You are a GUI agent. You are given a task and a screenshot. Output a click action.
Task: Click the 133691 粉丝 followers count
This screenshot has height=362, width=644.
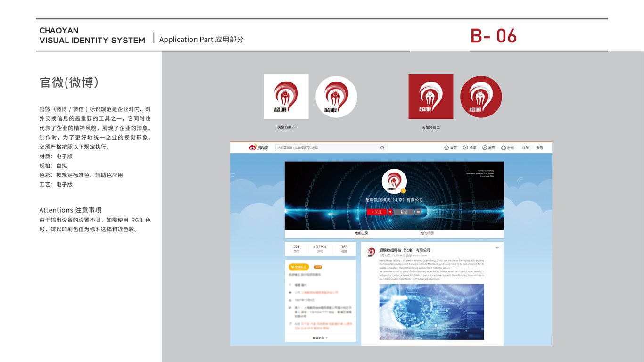click(320, 249)
